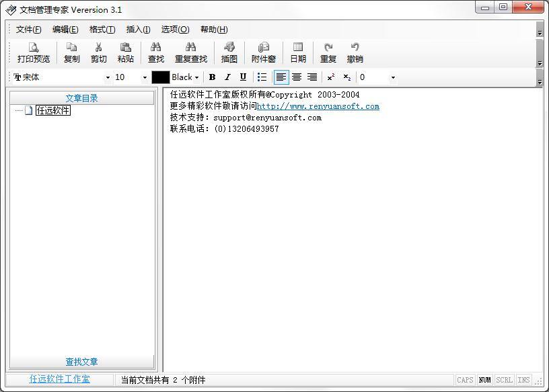Expand the Black font color dropdown
The image size is (549, 392).
(196, 77)
